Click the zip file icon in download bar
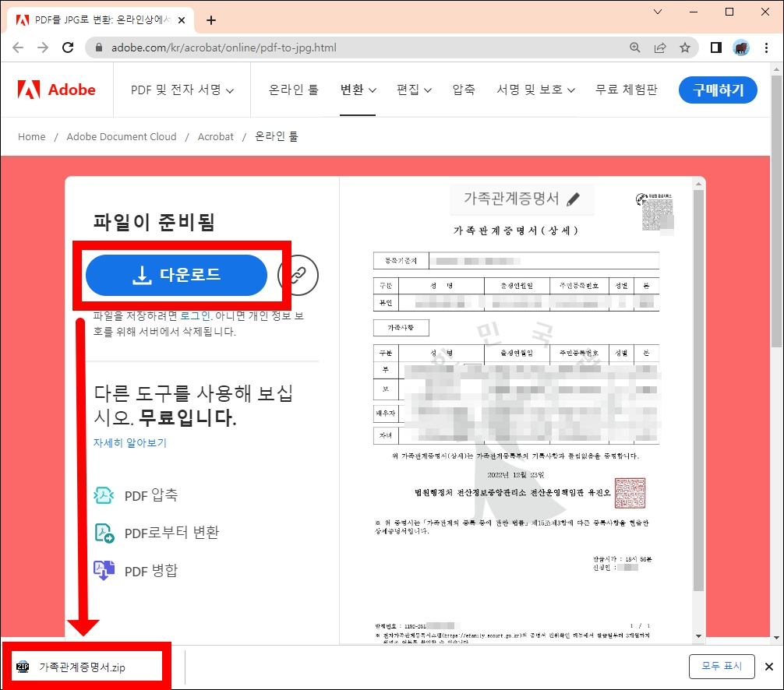The image size is (784, 690). point(23,667)
